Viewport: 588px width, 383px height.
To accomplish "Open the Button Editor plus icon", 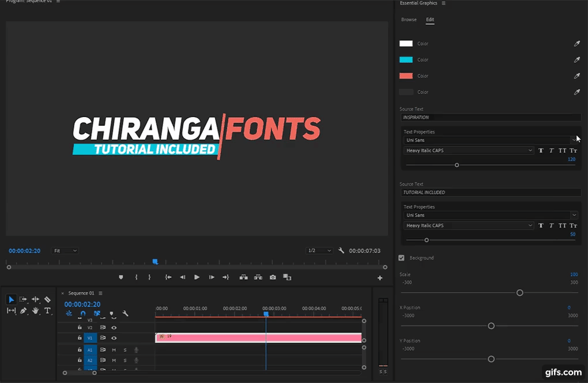I will click(x=380, y=278).
